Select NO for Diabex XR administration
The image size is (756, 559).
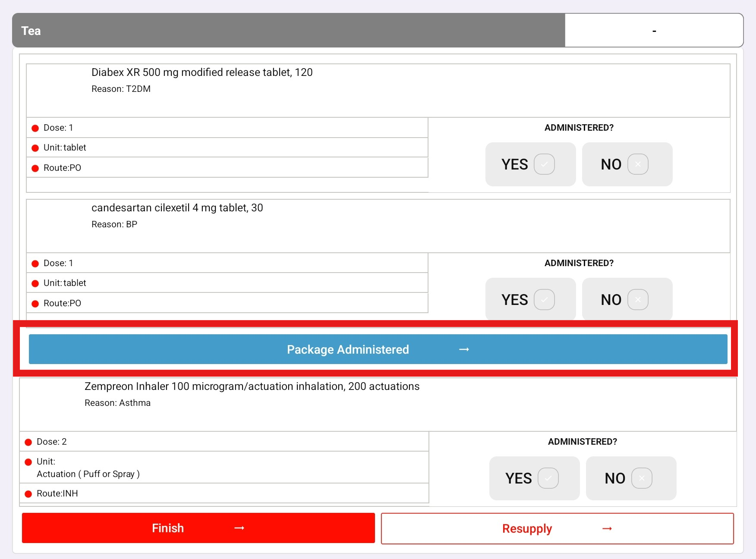coord(627,164)
